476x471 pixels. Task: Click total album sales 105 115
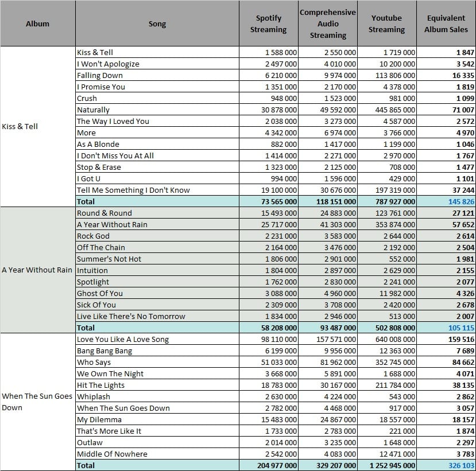pos(446,328)
